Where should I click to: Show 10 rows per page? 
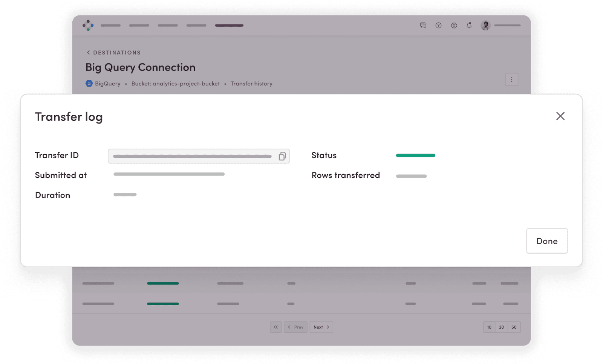pyautogui.click(x=489, y=327)
